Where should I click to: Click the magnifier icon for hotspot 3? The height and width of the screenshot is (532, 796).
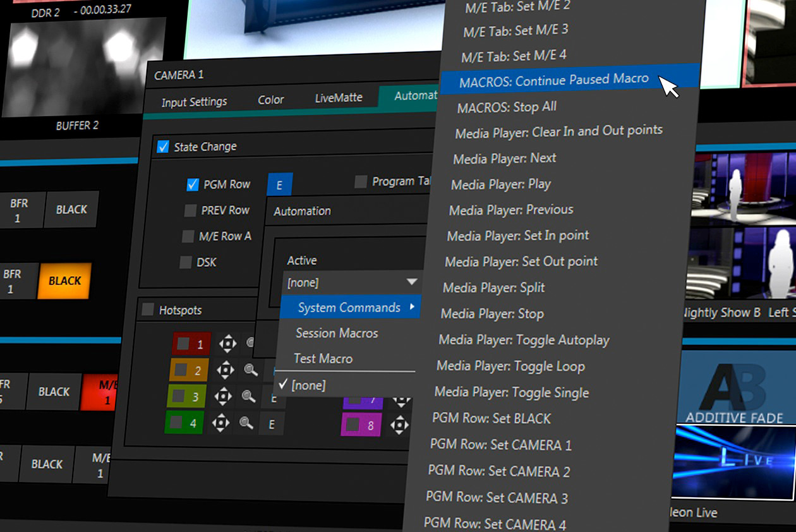248,397
